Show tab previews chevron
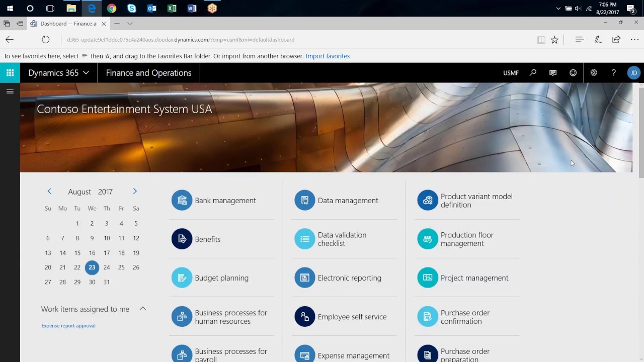 [x=130, y=24]
